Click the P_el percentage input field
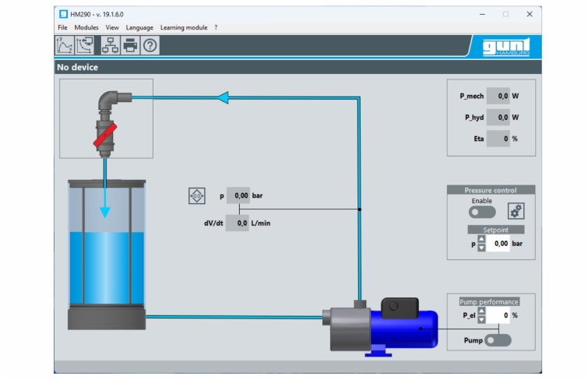The height and width of the screenshot is (380, 588). (498, 315)
